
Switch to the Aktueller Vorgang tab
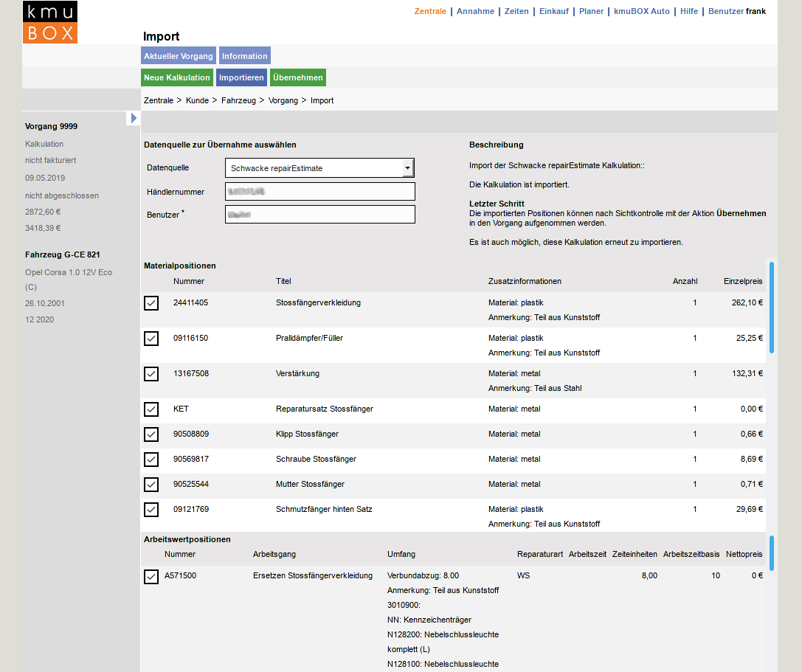click(x=179, y=56)
